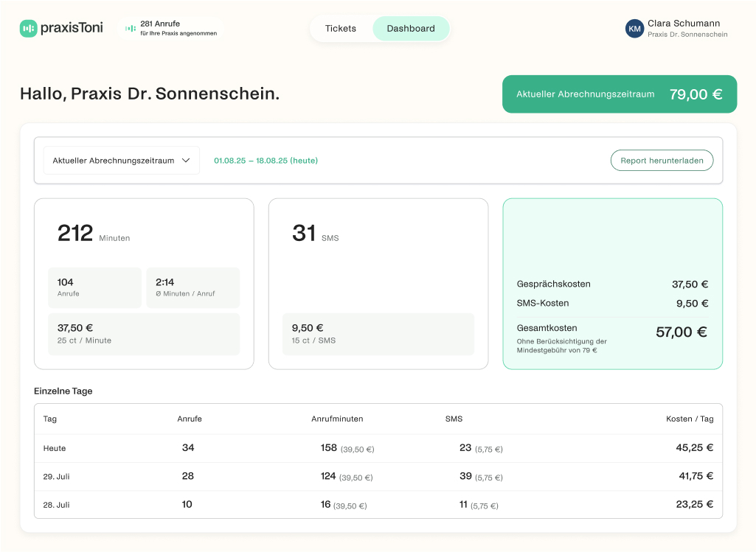Viewport: 756px width, 552px height.
Task: Open the Aktueller Abrechnungszeitraum 79,00 € banner
Action: [x=620, y=94]
